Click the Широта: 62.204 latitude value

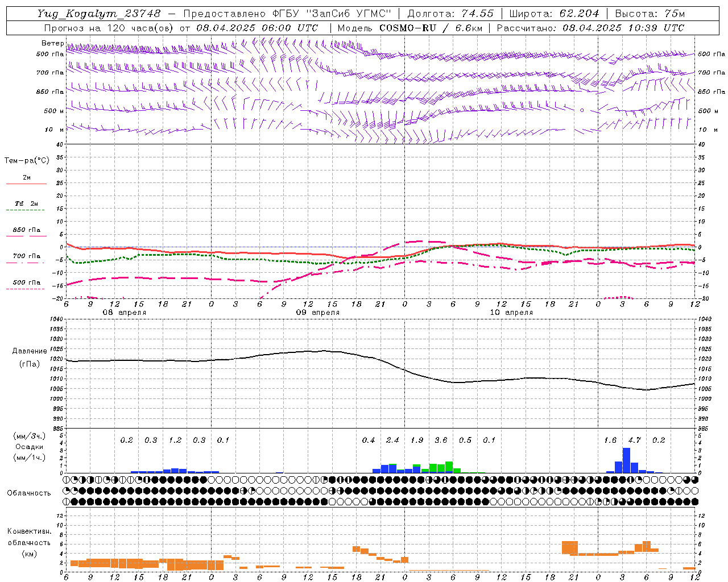coord(554,14)
